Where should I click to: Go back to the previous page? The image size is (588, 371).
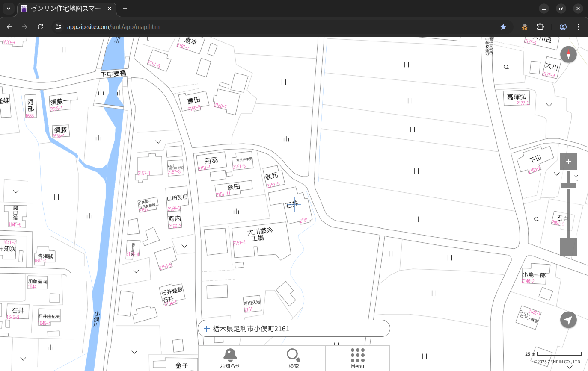click(9, 27)
